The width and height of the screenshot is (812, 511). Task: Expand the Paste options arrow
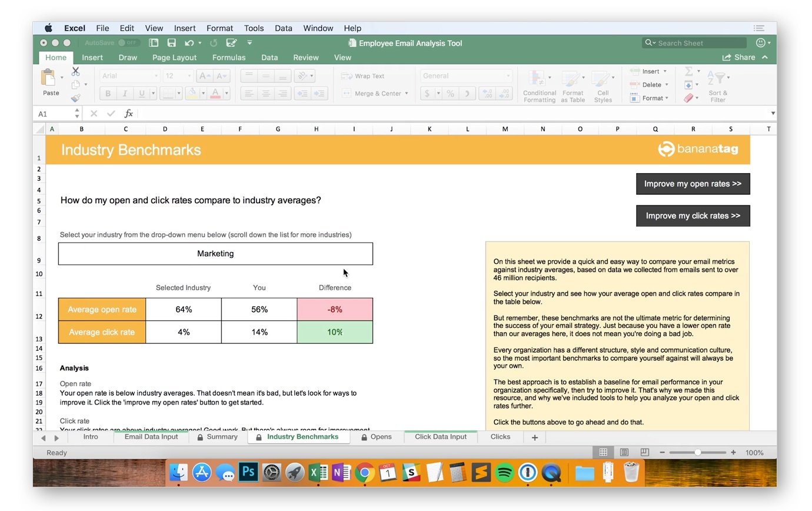[62, 78]
